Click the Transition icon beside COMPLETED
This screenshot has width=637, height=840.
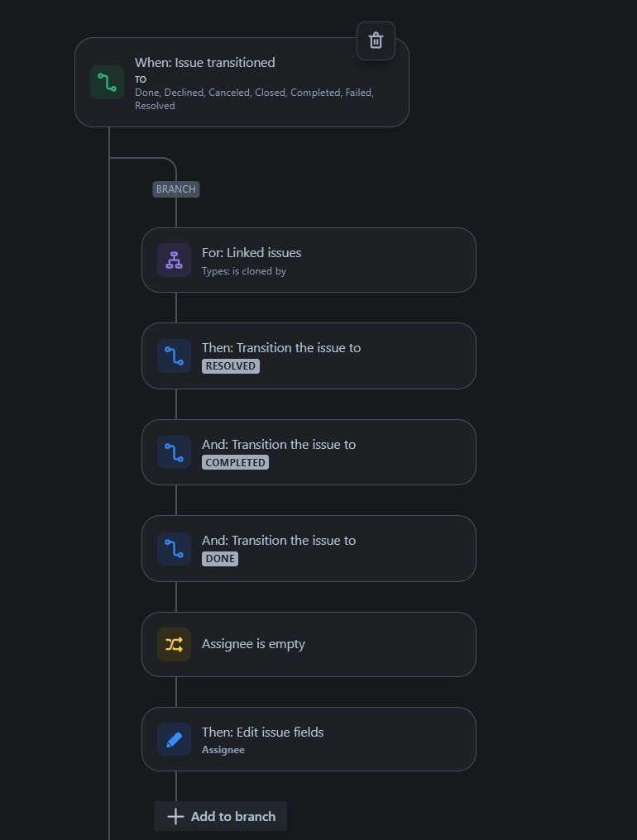tap(174, 452)
